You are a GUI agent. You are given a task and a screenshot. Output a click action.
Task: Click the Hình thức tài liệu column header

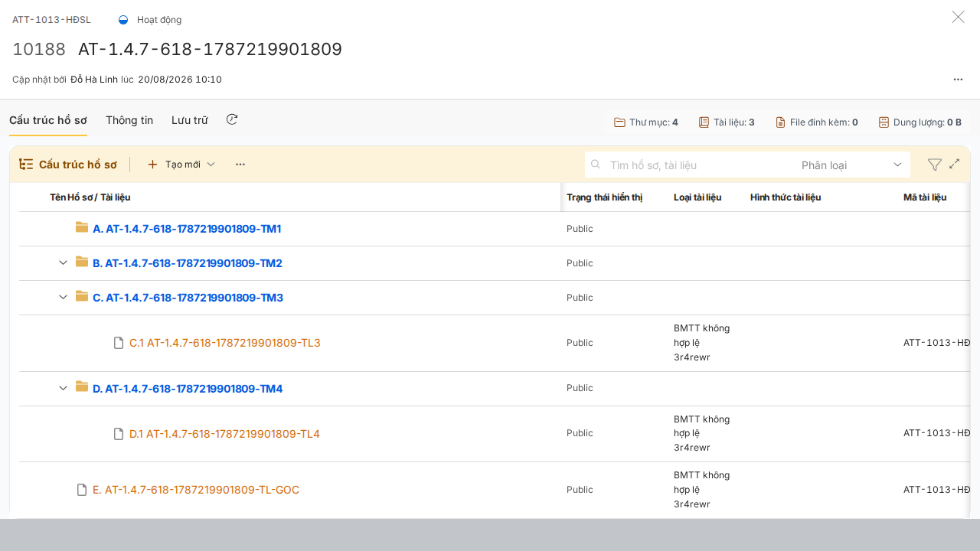pos(786,197)
